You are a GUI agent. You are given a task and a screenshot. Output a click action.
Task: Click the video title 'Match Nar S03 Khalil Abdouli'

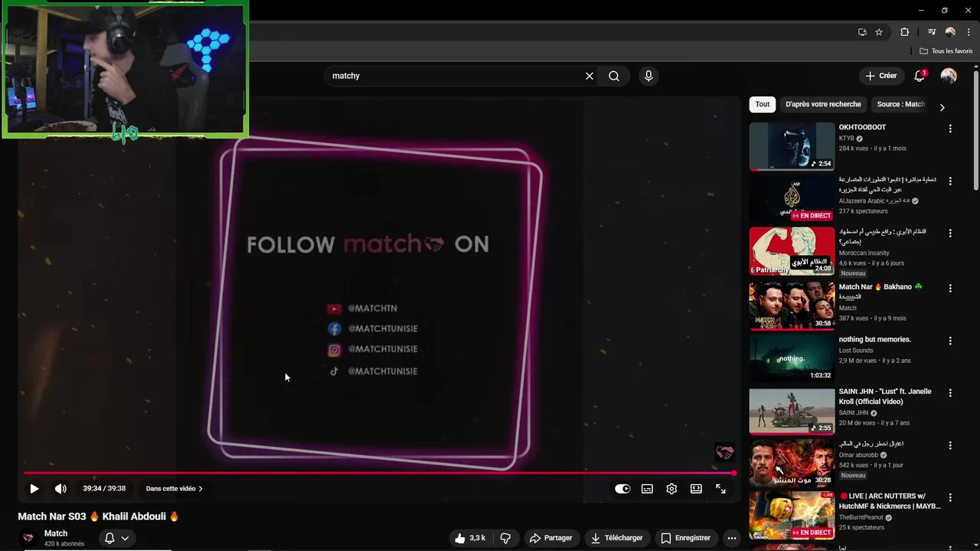(x=99, y=517)
